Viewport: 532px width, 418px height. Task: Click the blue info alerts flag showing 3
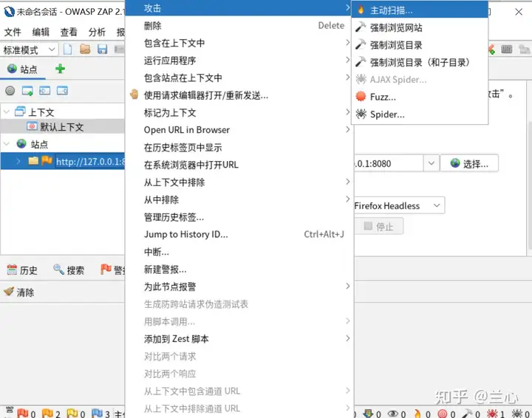97,413
